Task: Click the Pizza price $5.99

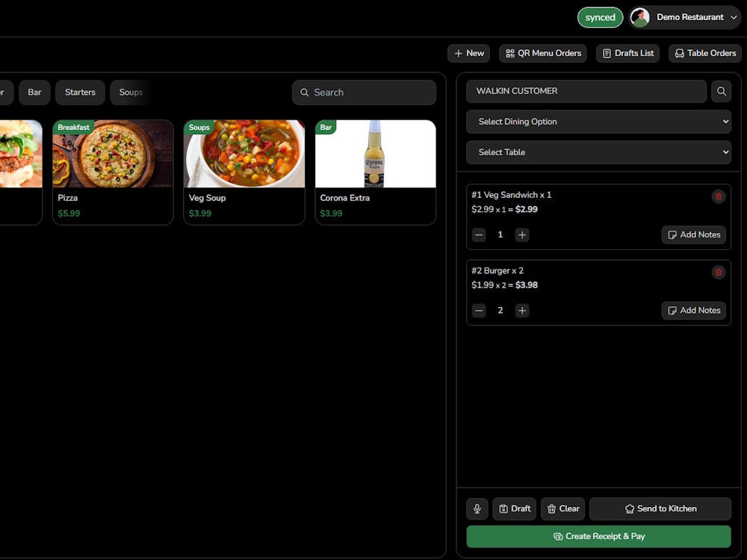Action: coord(69,214)
